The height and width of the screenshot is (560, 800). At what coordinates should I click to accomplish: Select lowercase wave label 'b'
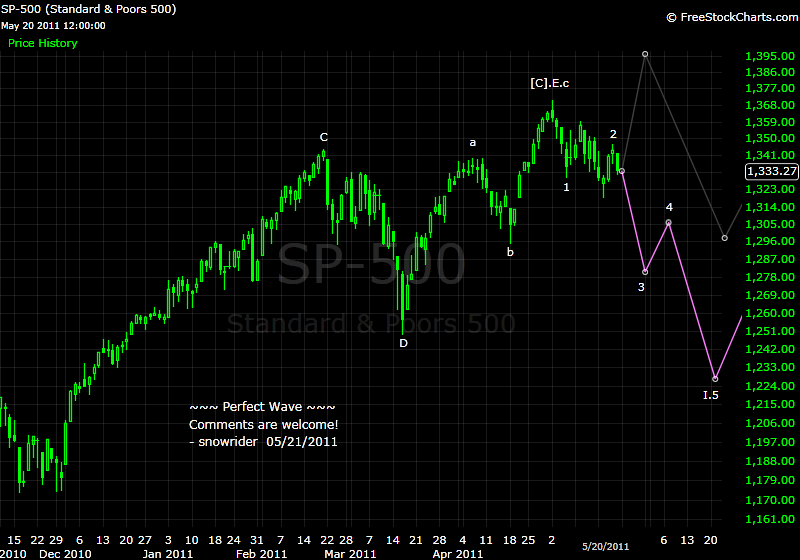click(510, 252)
